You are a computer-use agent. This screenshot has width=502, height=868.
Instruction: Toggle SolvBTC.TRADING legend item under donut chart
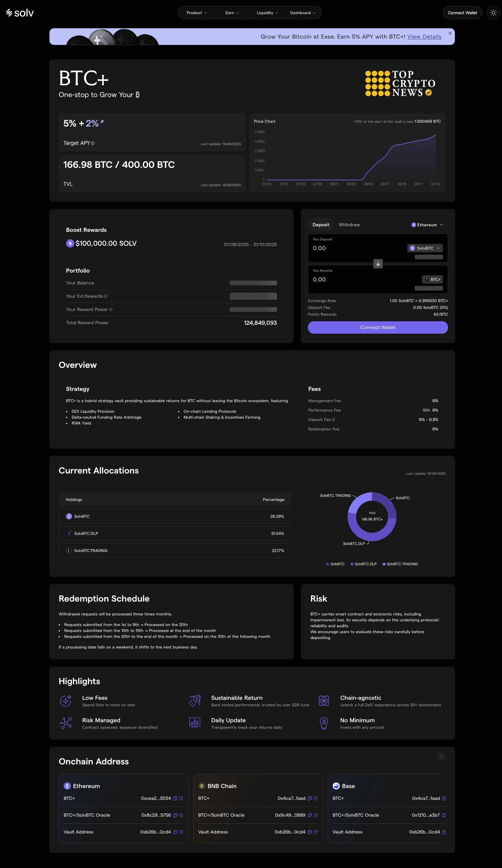pyautogui.click(x=400, y=564)
